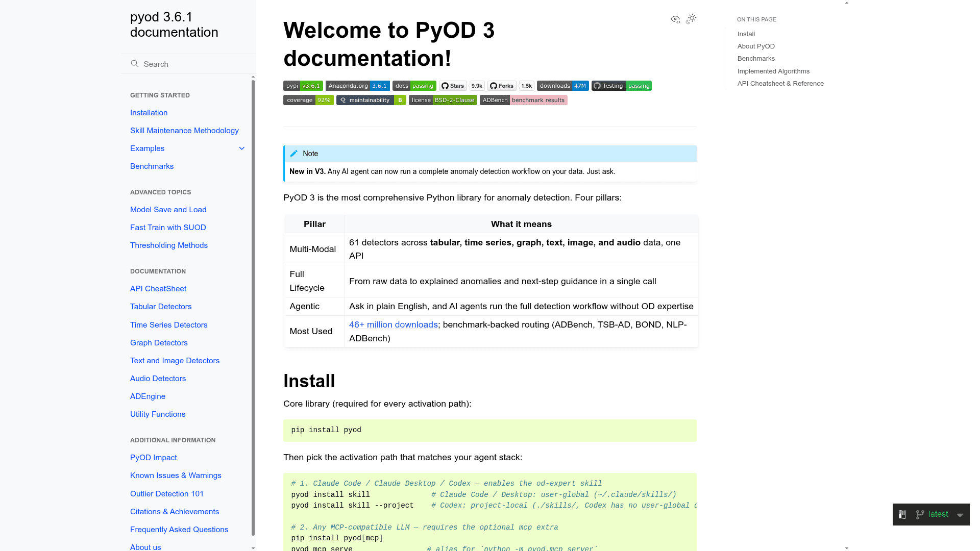Open Graph Detectors page
980x551 pixels.
click(159, 343)
